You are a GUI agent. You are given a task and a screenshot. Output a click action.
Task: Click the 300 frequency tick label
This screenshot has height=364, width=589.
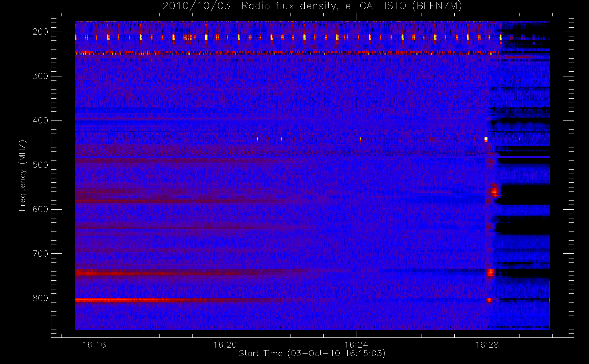click(40, 76)
